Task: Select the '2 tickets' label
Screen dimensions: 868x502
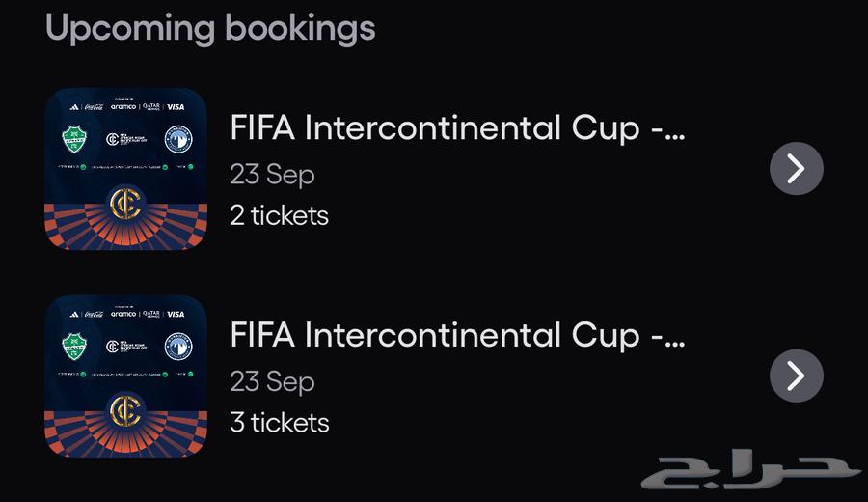Action: (x=279, y=215)
